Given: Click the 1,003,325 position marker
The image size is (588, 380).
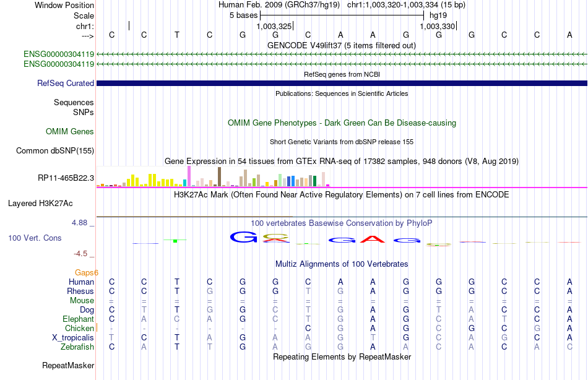Looking at the screenshot, I should [275, 26].
